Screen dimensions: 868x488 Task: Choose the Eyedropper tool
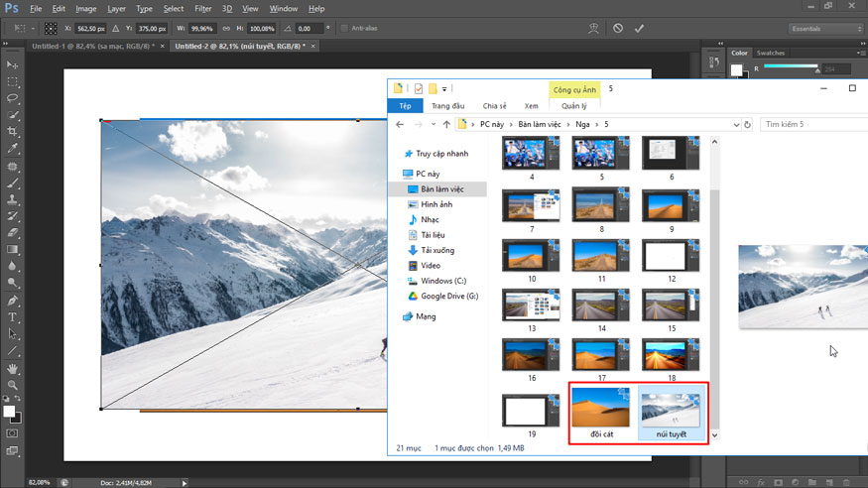pos(13,149)
